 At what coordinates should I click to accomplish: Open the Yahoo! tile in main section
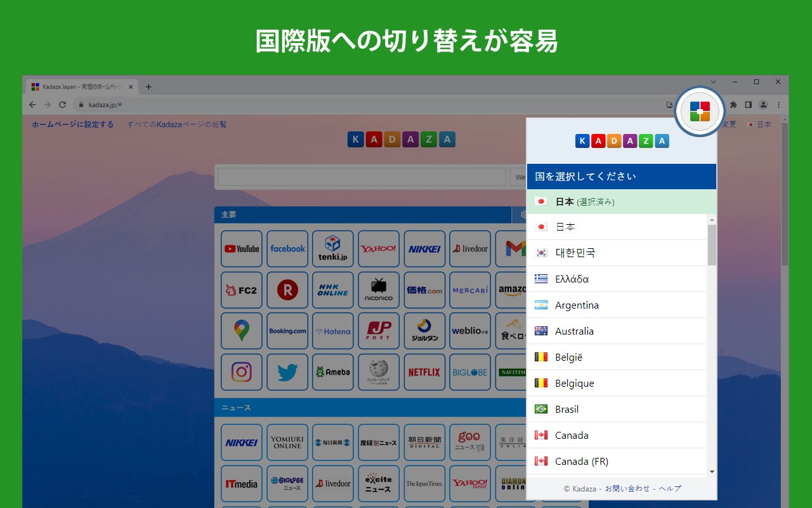[x=379, y=249]
